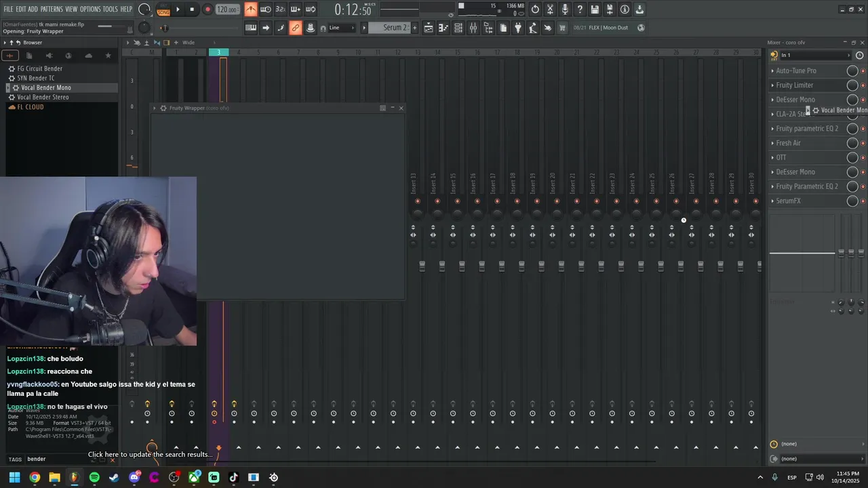Open FL CLOUD browser entry

point(30,107)
